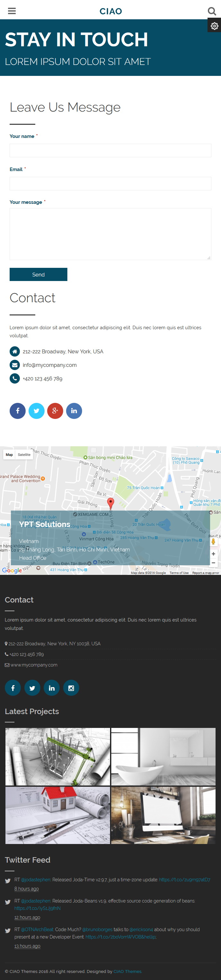Open the light-blue Twitter circle icon
The image size is (221, 980).
pos(37,411)
